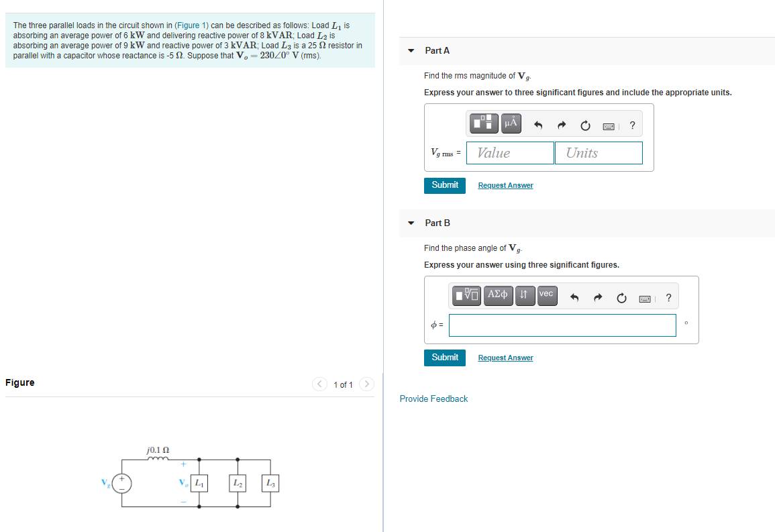Click Request Answer for Part A

pos(505,185)
